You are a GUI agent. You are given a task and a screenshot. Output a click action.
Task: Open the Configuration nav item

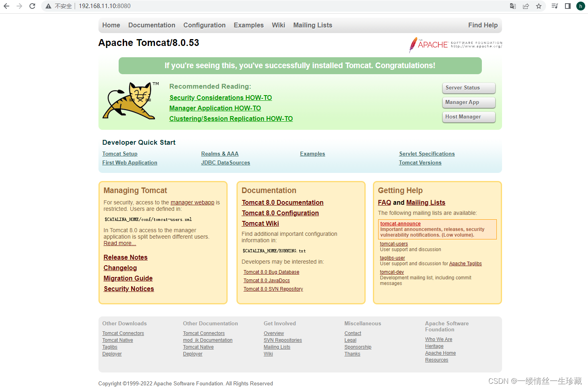pyautogui.click(x=204, y=25)
